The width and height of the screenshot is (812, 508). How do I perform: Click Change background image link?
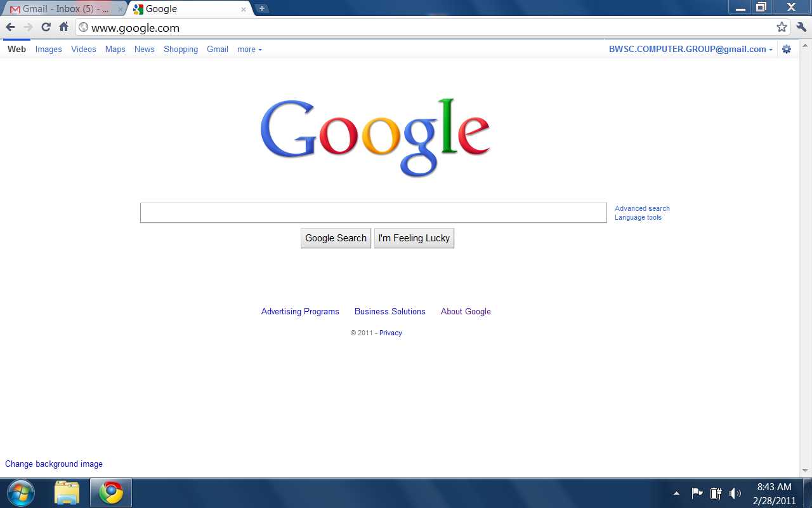54,464
